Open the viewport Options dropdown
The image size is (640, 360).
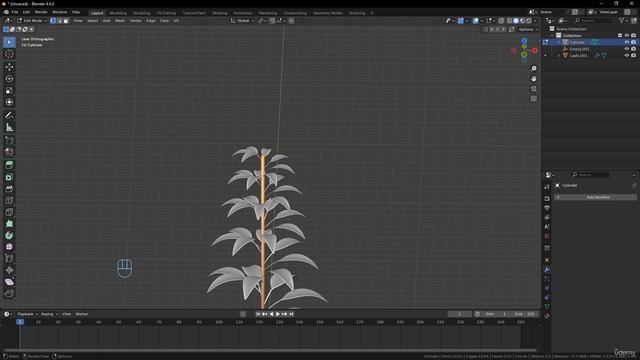528,29
